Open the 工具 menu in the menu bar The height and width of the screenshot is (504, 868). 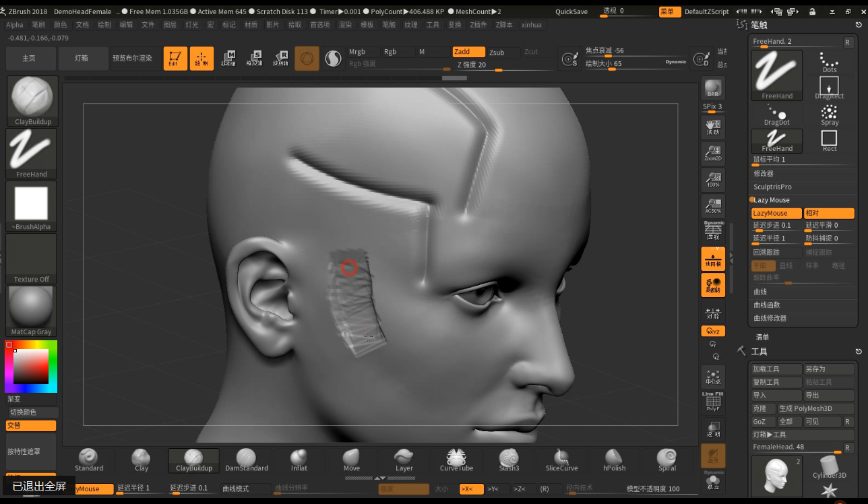point(433,24)
